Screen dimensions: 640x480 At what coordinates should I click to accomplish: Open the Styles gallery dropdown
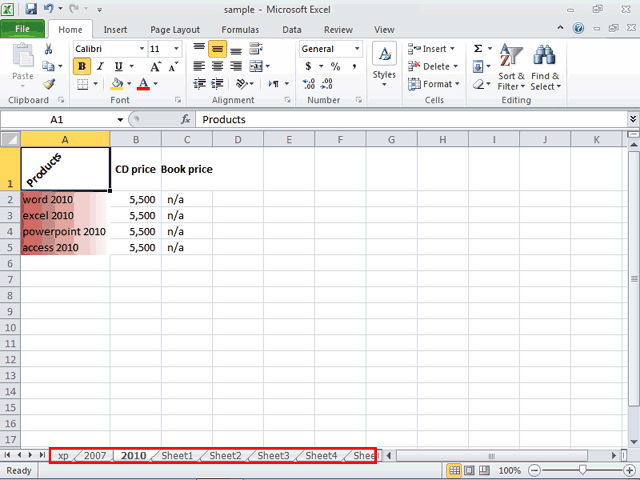click(384, 64)
